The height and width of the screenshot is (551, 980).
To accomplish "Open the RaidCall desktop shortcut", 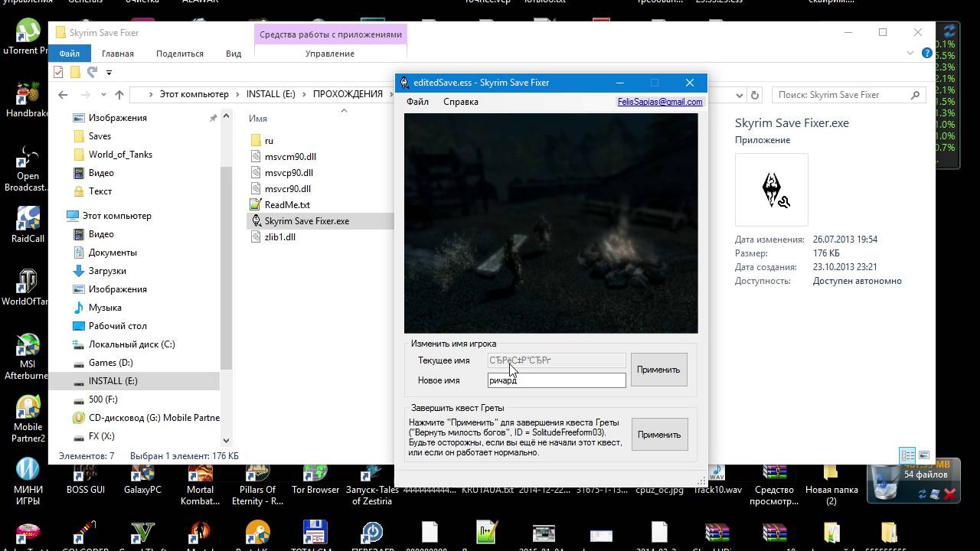I will (x=28, y=225).
